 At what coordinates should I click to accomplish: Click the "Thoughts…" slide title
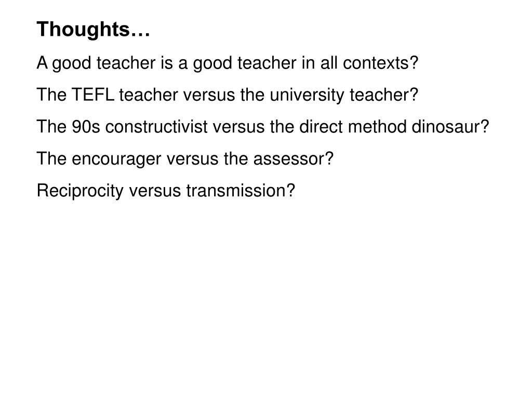(94, 29)
